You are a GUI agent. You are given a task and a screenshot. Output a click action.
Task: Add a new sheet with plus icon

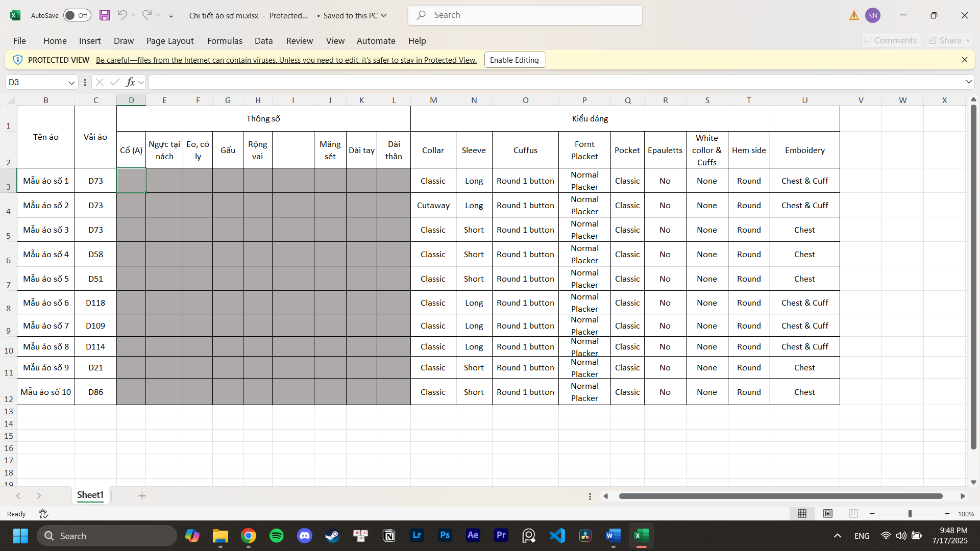pos(142,496)
